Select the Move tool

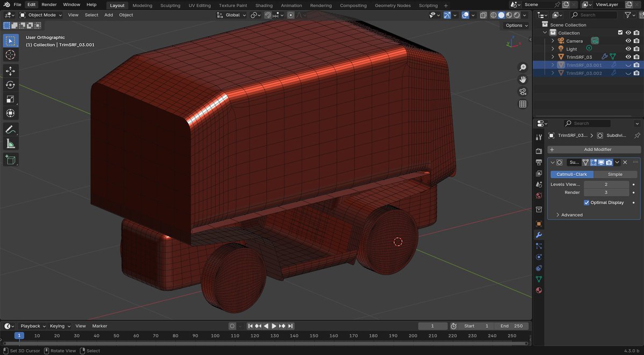pyautogui.click(x=11, y=70)
